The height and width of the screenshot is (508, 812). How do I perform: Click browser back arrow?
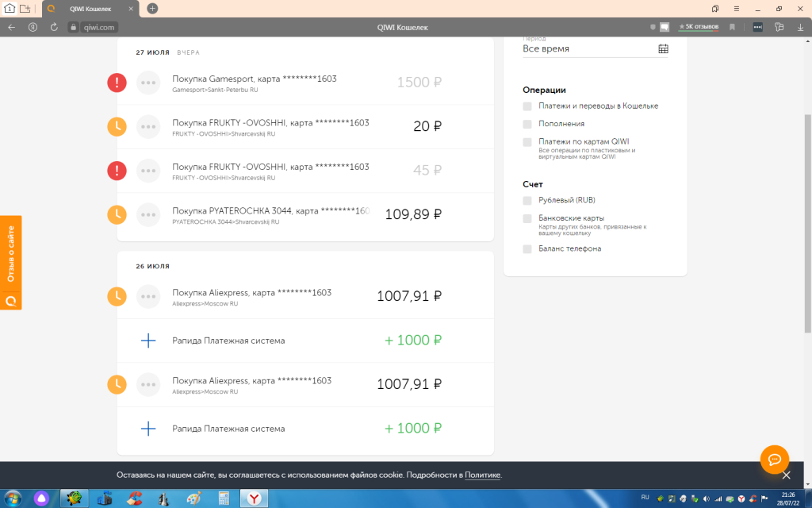pos(11,27)
